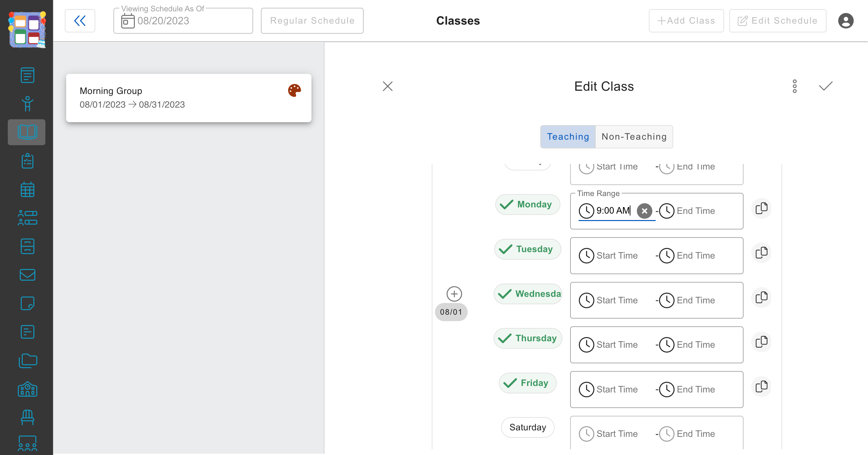
Task: Open the chair seating sidebar icon
Action: (27, 418)
